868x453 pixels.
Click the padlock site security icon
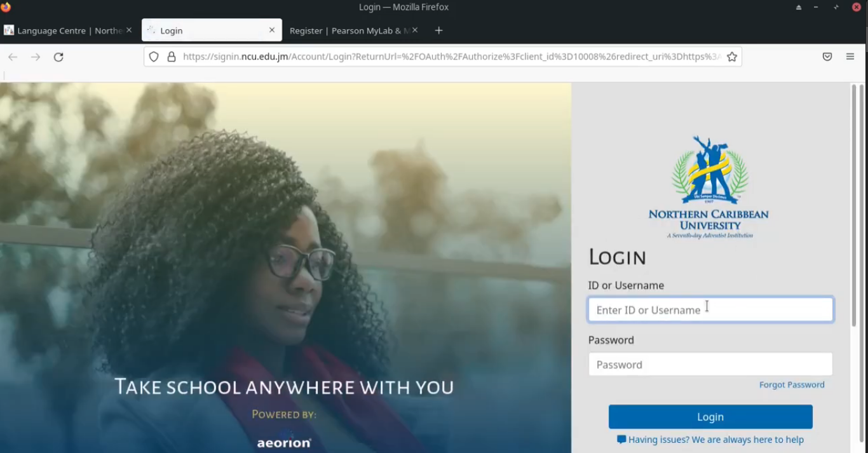point(171,57)
